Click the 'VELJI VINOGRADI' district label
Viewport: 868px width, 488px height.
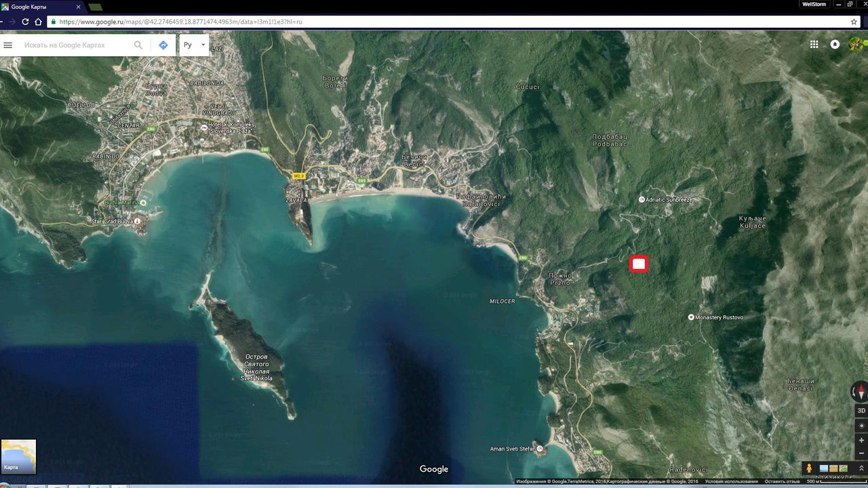pos(218,110)
